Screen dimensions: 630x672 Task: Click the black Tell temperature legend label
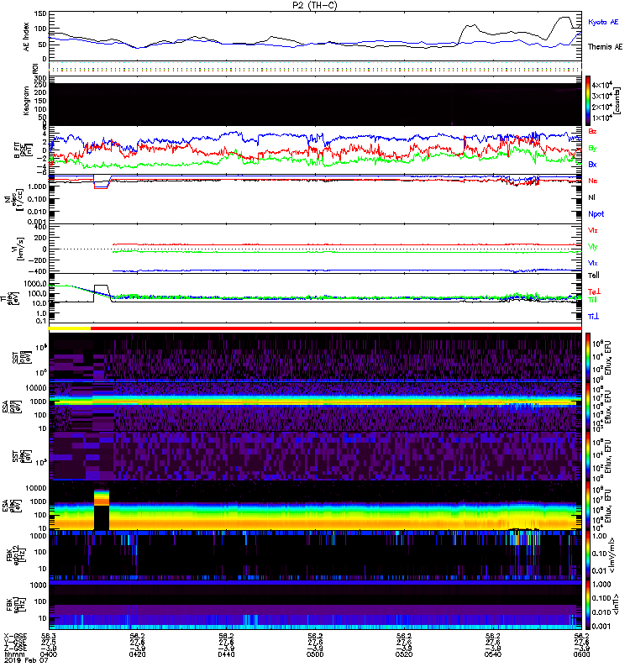pos(594,276)
